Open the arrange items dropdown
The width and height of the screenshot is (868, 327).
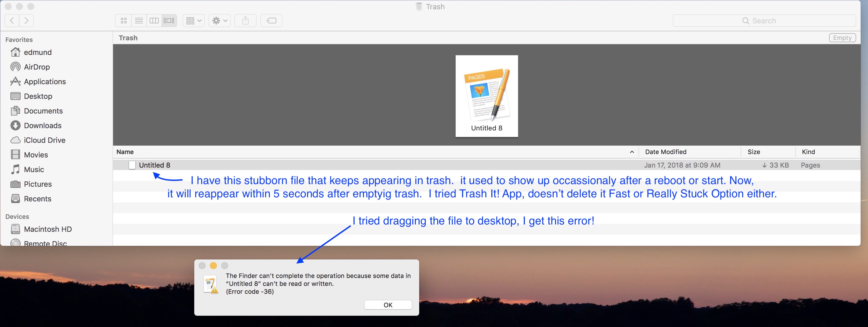coord(194,21)
